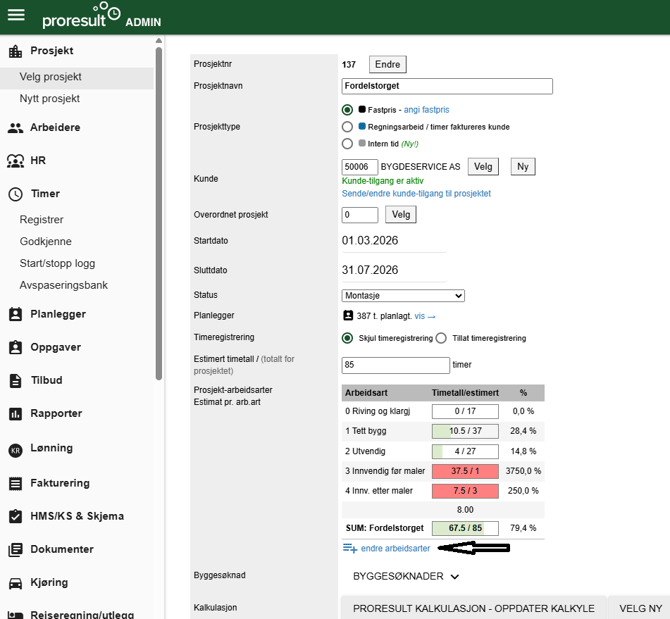
Task: Click the Sluttdato 31.07.2026 field
Action: coord(394,270)
